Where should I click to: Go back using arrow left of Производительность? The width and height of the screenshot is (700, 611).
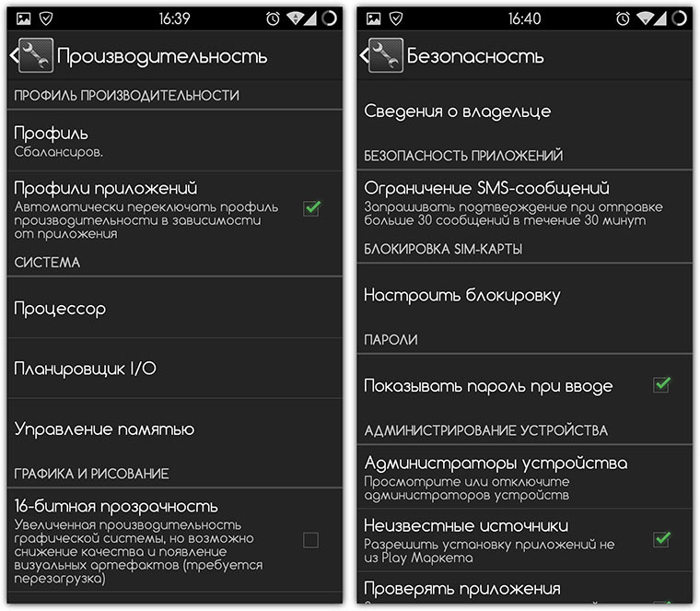tap(15, 55)
